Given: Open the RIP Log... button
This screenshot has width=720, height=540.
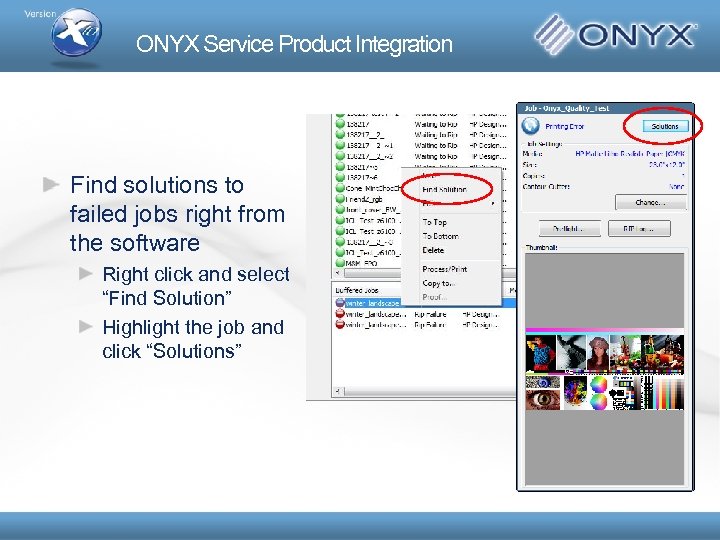Looking at the screenshot, I should pyautogui.click(x=639, y=228).
